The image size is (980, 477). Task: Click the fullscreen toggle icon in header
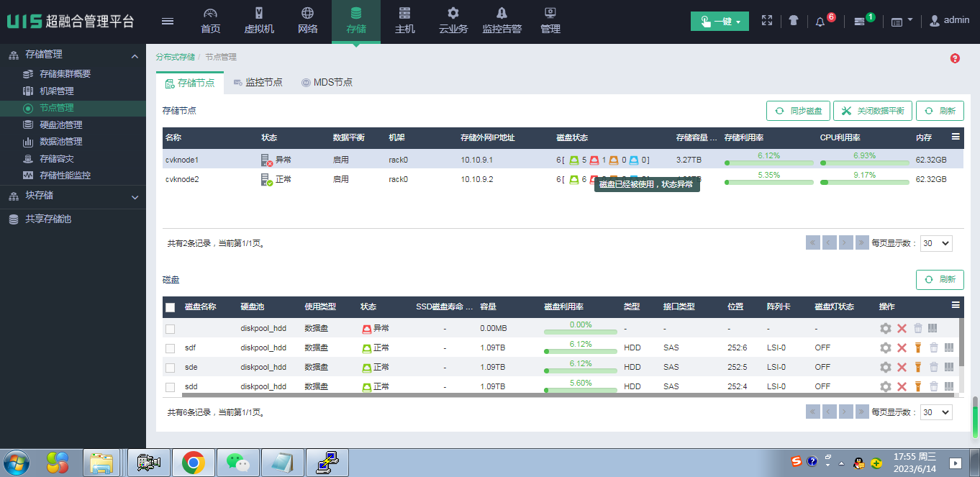767,22
